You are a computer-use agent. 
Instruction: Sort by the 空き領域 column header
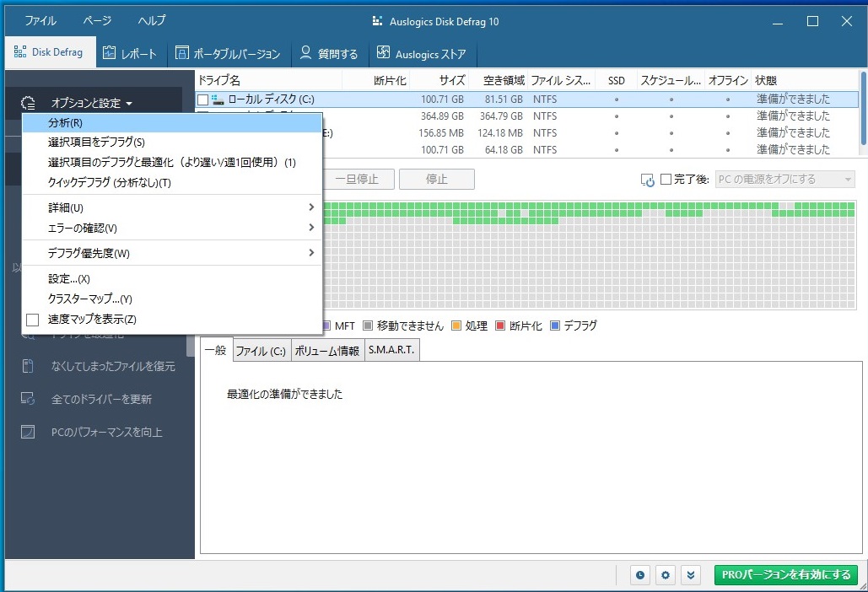pos(499,81)
